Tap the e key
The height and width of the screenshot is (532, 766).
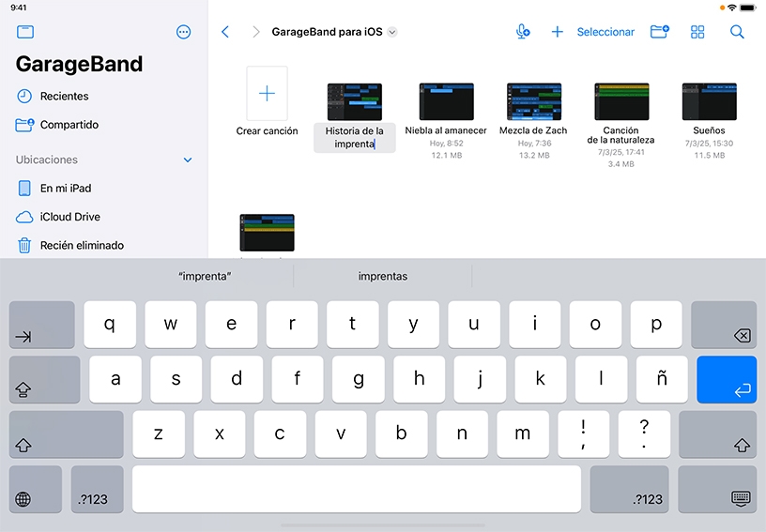232,325
